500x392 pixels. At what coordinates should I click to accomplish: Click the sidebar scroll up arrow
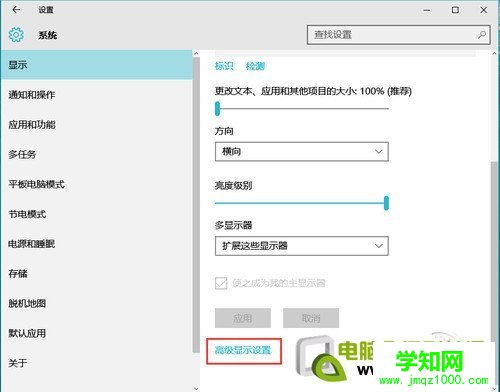(196, 54)
